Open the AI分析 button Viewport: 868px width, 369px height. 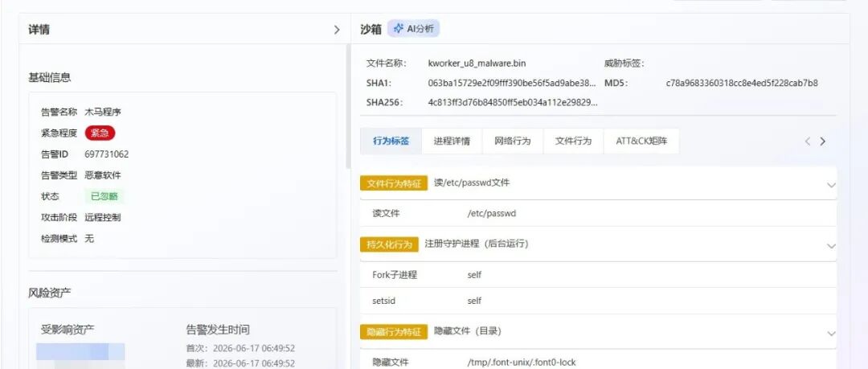(414, 29)
